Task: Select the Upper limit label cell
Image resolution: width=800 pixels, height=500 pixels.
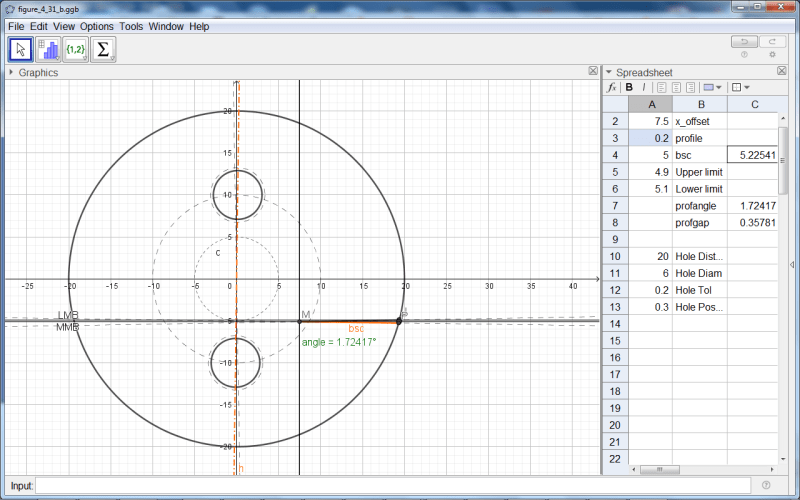Action: click(x=700, y=171)
